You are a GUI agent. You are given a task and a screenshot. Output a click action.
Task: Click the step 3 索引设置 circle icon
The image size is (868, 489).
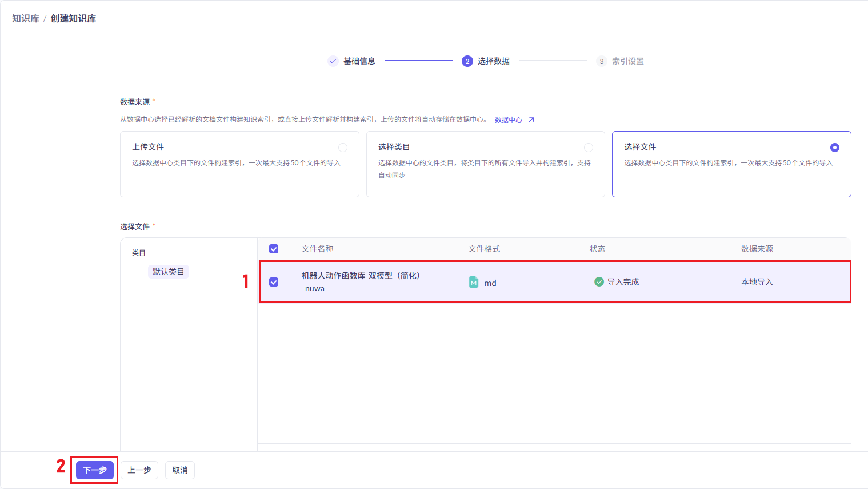click(601, 61)
